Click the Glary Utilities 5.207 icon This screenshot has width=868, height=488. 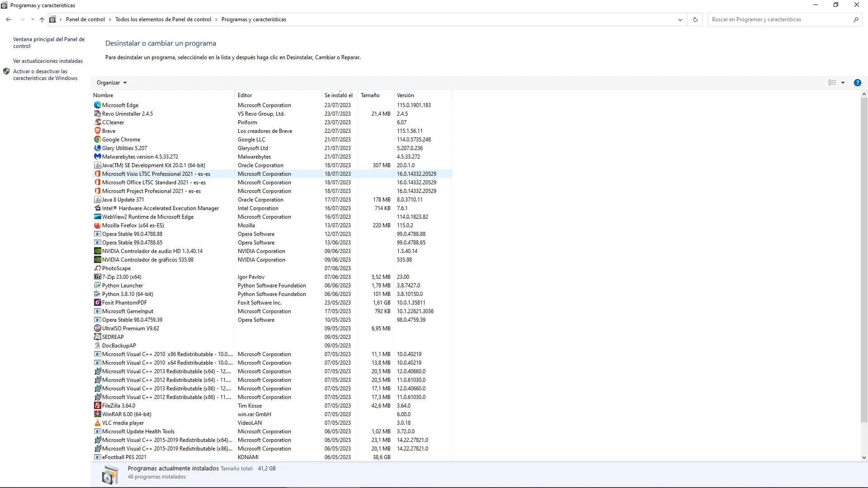97,148
